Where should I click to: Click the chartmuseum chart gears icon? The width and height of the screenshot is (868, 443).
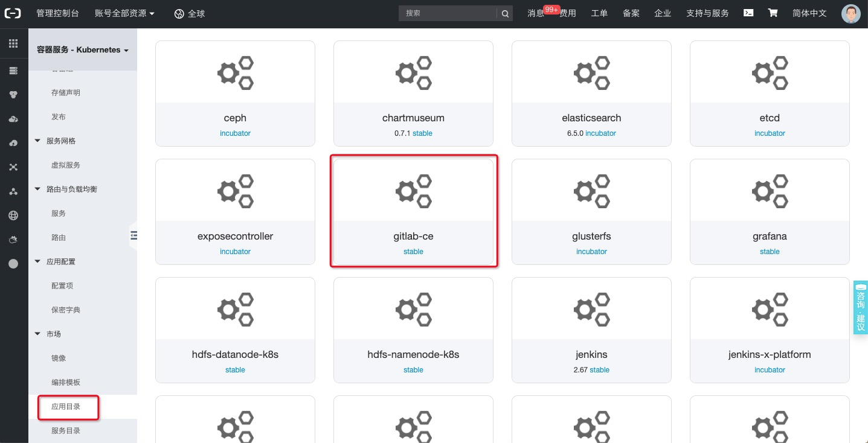[x=413, y=73]
